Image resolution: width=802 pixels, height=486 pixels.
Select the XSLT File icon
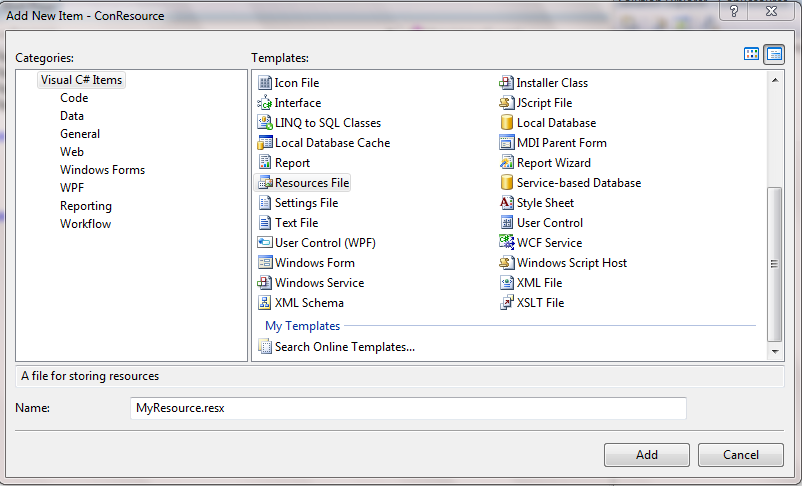point(506,302)
